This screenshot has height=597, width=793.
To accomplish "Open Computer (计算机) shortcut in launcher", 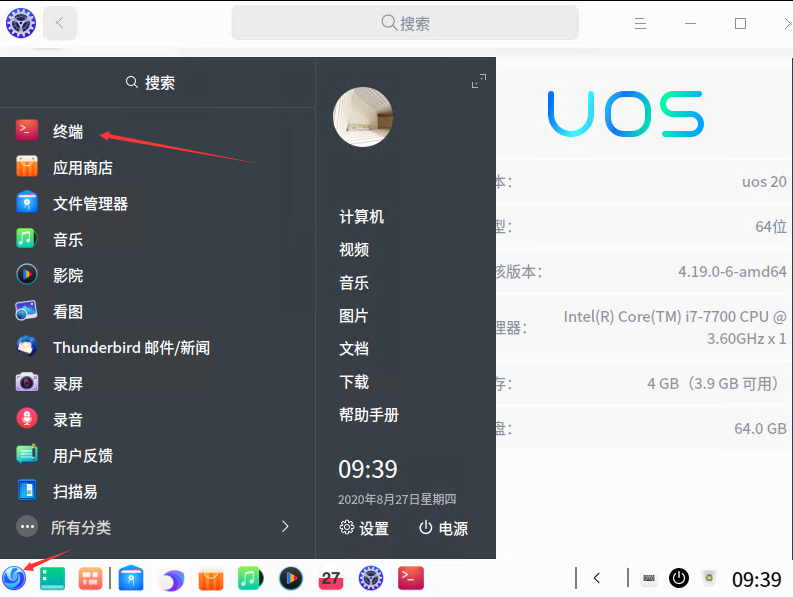I will click(x=362, y=217).
